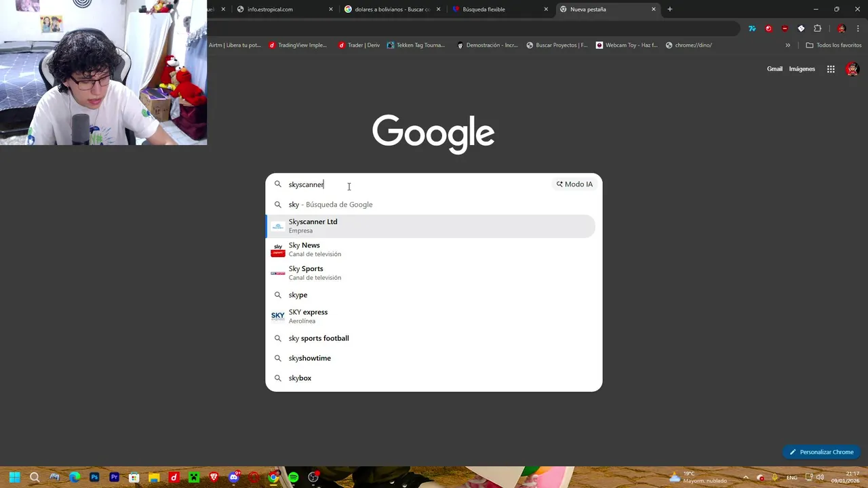Open Photoshop from taskbar
The height and width of the screenshot is (488, 868).
coord(94,477)
